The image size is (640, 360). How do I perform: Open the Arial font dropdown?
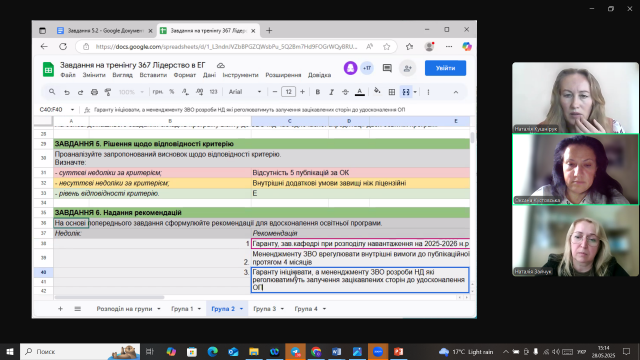point(245,92)
